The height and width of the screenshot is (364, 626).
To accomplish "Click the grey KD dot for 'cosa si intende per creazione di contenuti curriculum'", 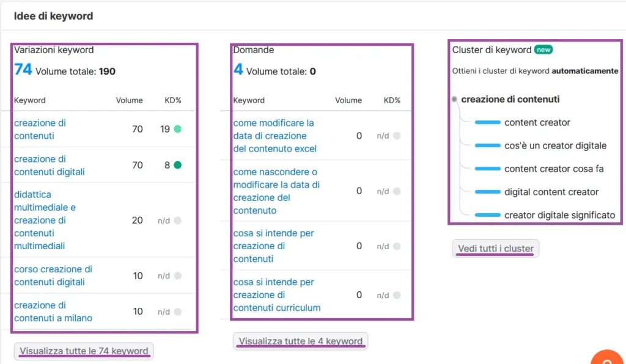I will click(397, 295).
